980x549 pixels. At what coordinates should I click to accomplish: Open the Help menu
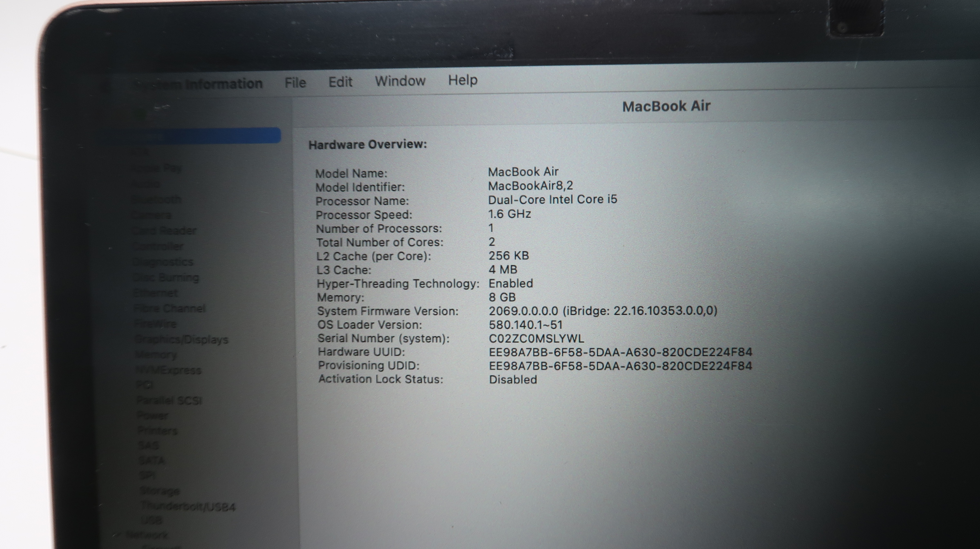462,80
